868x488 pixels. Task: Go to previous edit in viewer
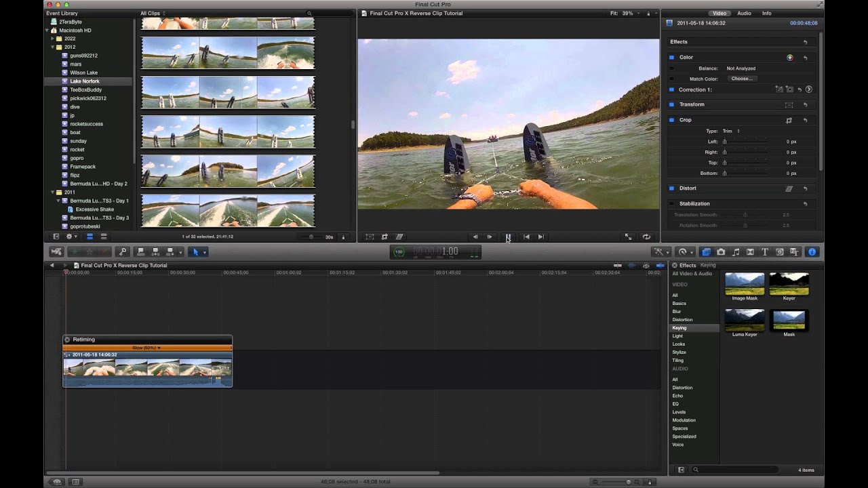(526, 237)
